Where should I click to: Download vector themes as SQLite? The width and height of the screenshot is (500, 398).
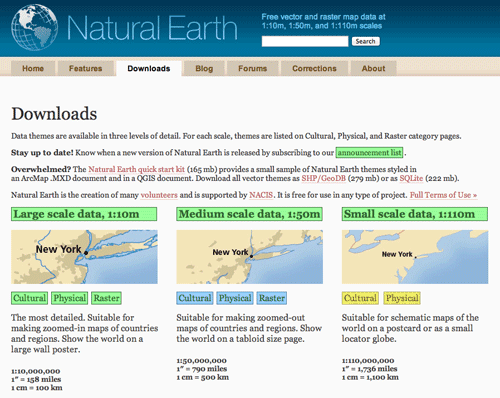coord(411,178)
